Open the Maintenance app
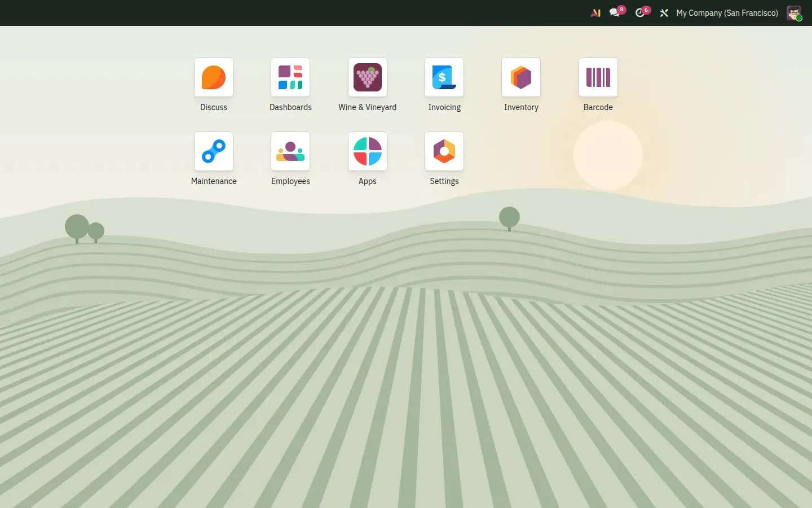 214,151
